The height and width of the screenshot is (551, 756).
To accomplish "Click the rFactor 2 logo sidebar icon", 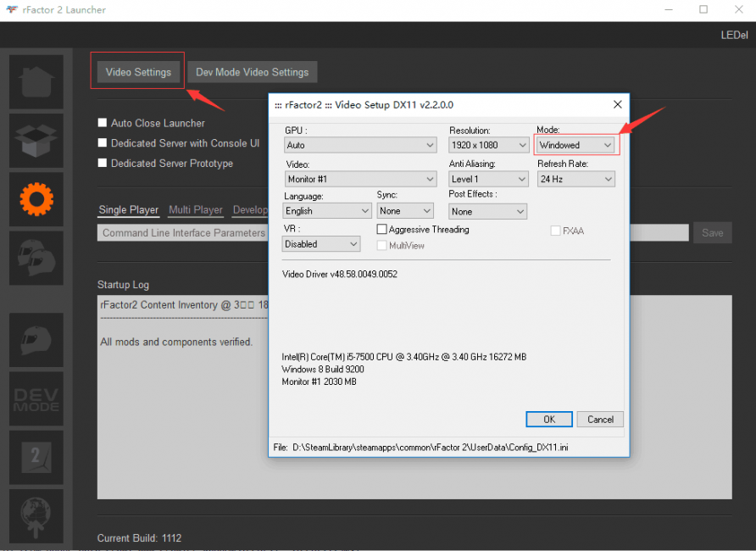I will 36,458.
